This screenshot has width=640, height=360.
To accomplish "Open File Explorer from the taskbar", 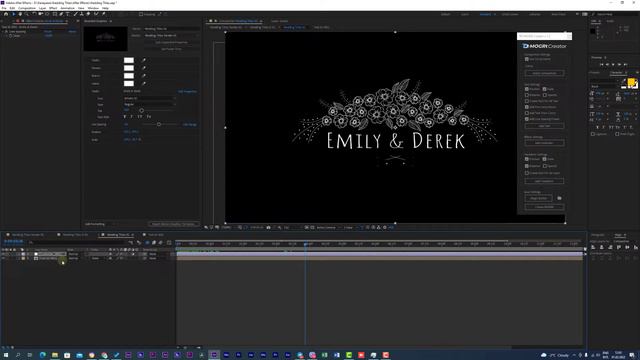I will 55,355.
